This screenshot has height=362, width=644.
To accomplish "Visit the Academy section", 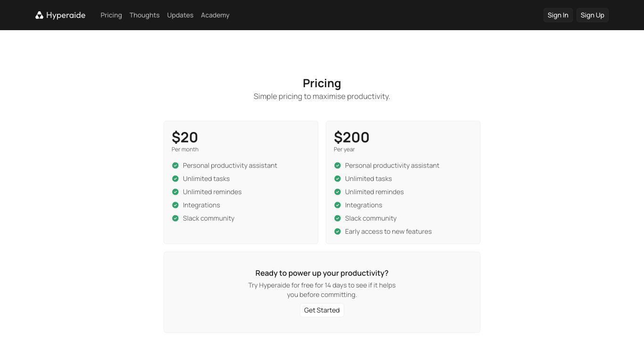I will tap(215, 15).
